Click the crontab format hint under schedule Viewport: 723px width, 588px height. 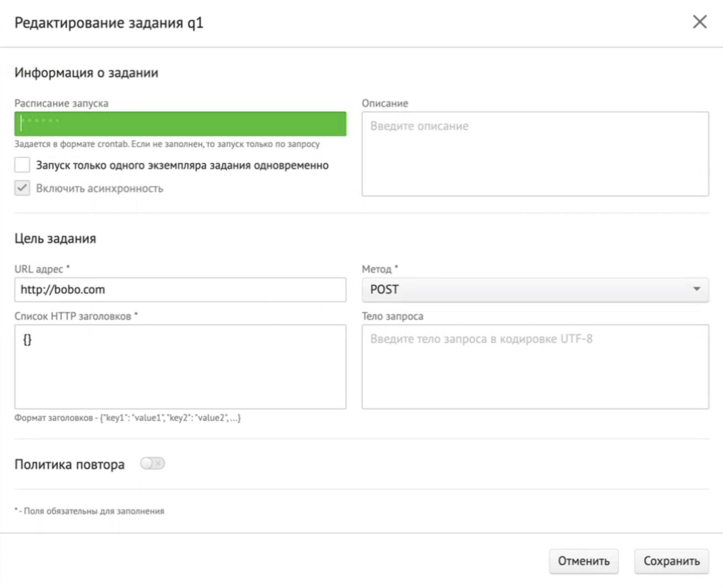click(167, 144)
